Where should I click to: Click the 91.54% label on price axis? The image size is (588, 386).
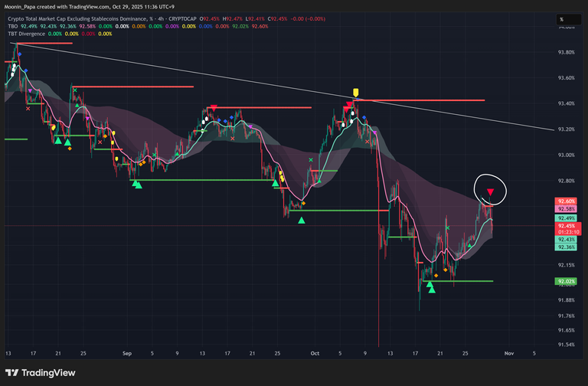567,345
